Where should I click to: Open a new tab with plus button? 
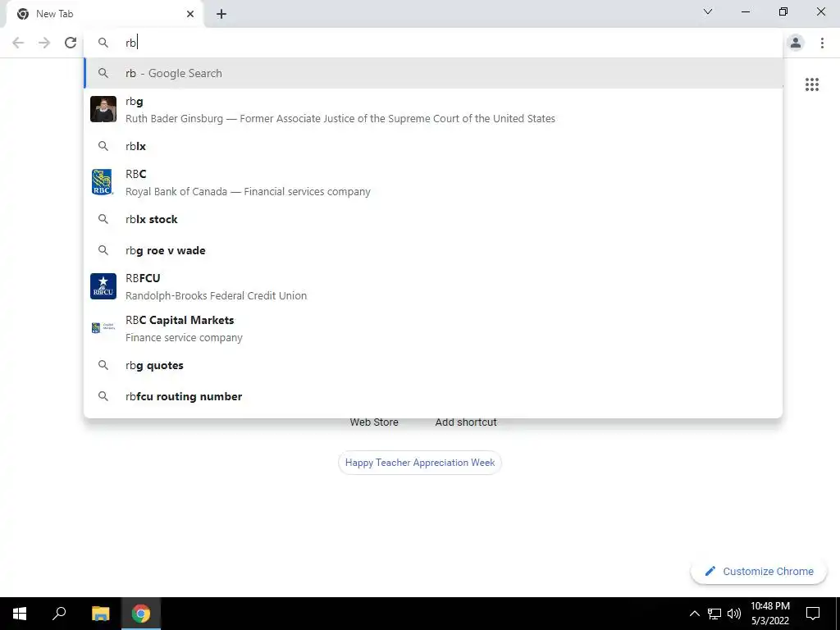pyautogui.click(x=221, y=14)
